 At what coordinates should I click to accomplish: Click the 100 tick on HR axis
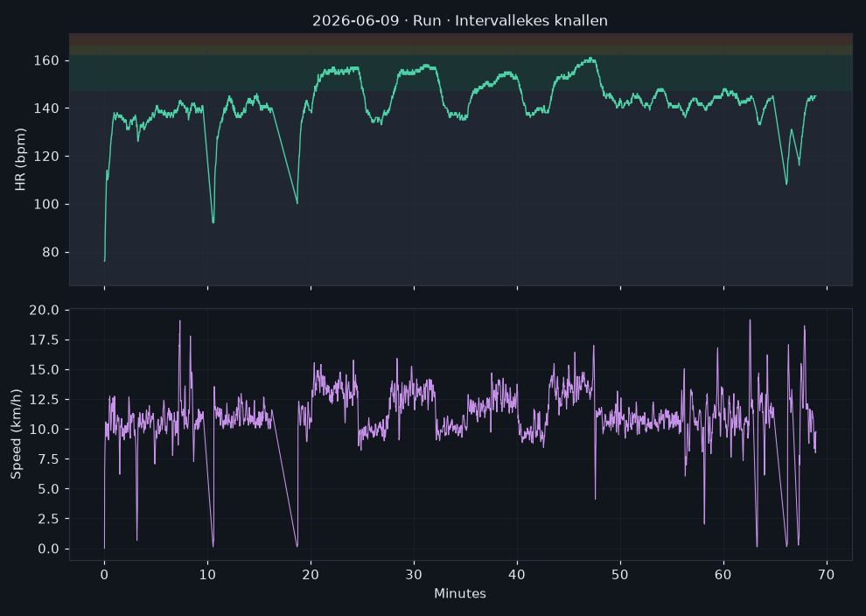(46, 205)
